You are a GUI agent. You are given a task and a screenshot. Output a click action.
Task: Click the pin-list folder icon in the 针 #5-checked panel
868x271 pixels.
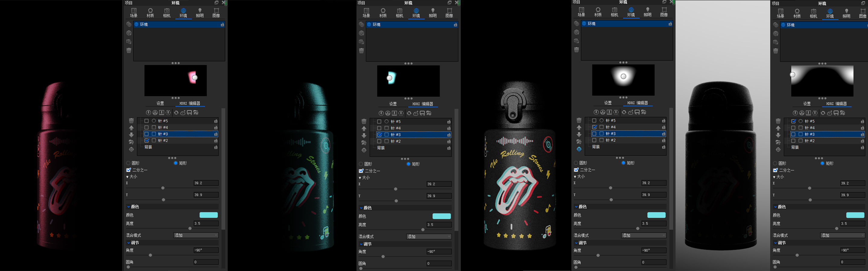point(778,142)
